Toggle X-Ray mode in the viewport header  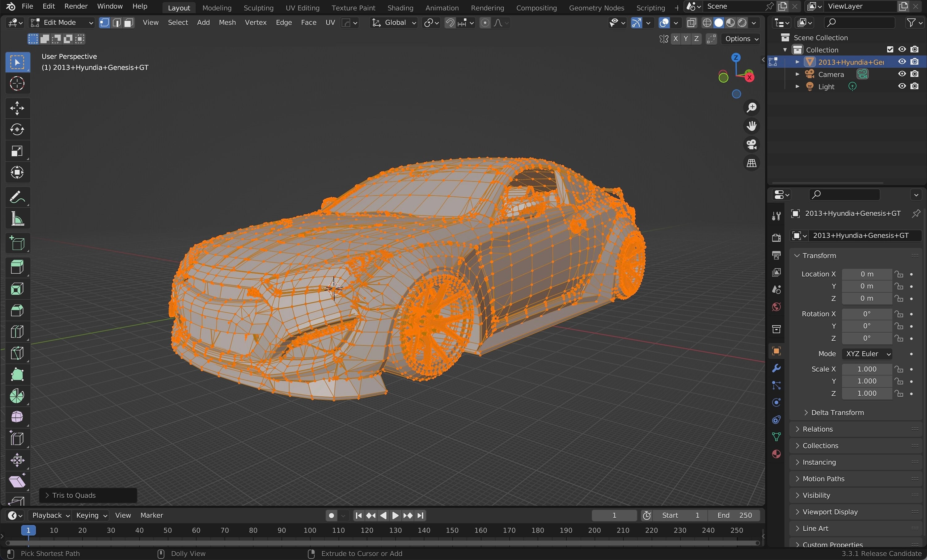click(x=692, y=23)
